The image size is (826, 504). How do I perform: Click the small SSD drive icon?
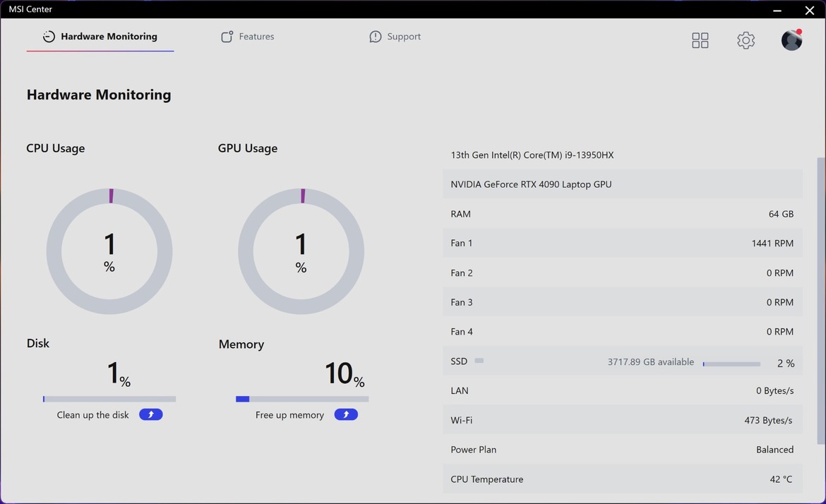pyautogui.click(x=479, y=361)
